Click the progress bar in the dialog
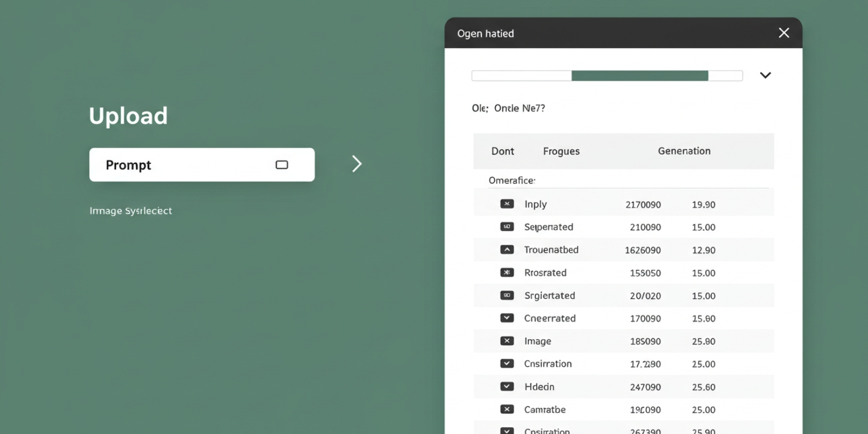The height and width of the screenshot is (434, 868). (x=607, y=76)
